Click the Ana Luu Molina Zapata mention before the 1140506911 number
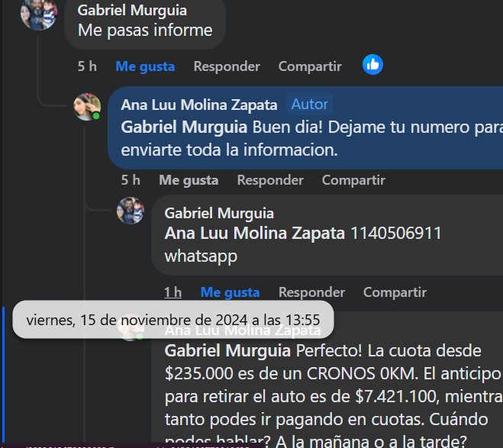The width and height of the screenshot is (503, 448). (255, 233)
